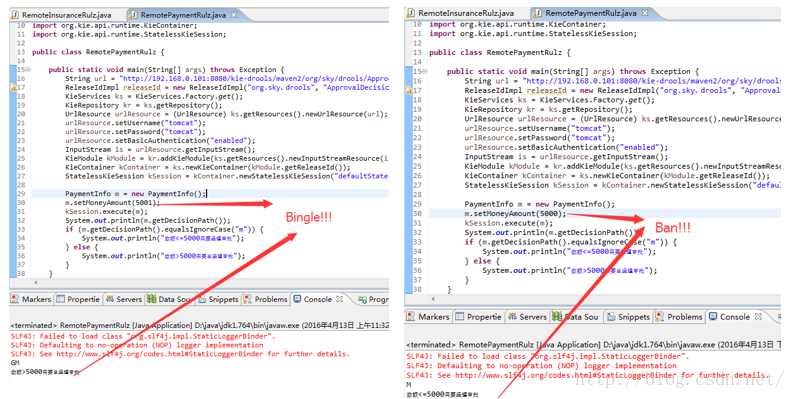The width and height of the screenshot is (796, 399).
Task: Click 'M' console output line in right screenshot
Action: [409, 385]
